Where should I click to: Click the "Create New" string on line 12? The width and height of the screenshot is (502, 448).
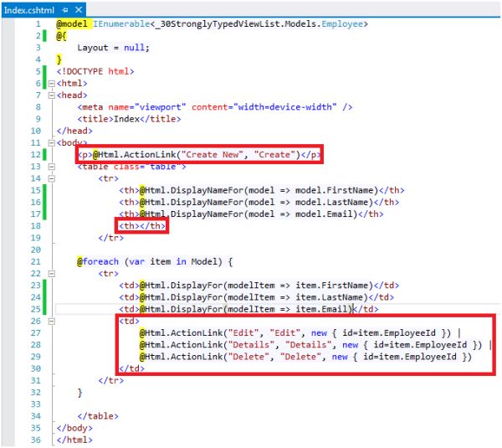click(212, 155)
